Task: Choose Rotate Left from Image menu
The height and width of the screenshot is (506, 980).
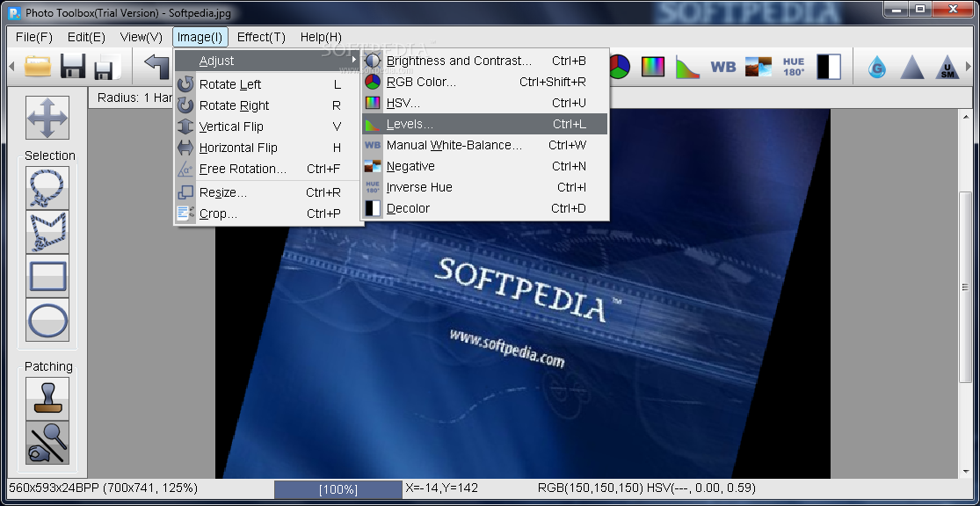Action: [268, 84]
